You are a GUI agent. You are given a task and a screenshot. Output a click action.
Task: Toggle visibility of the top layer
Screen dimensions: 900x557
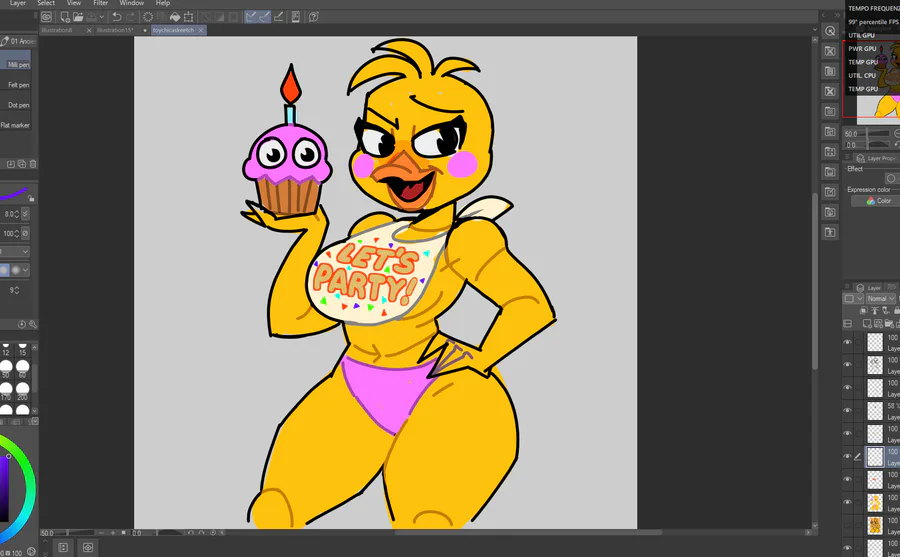(847, 342)
